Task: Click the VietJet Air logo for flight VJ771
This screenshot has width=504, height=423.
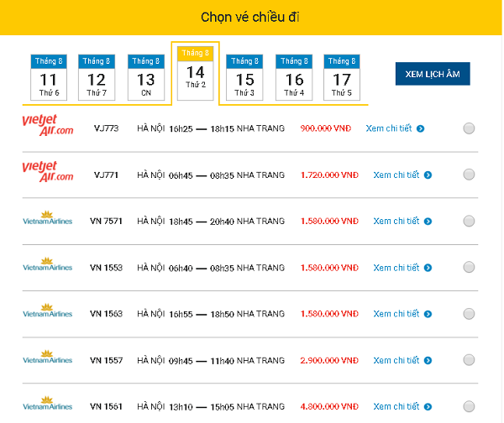Action: (x=48, y=173)
